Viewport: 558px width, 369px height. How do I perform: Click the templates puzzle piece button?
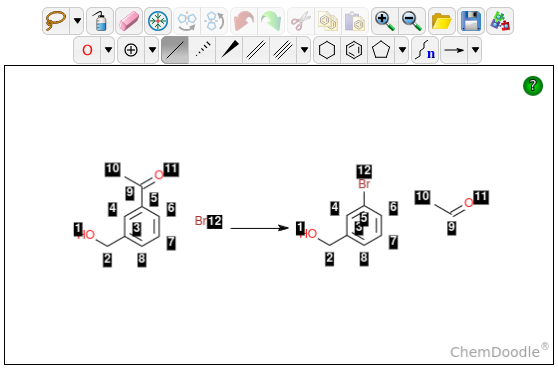coord(500,21)
